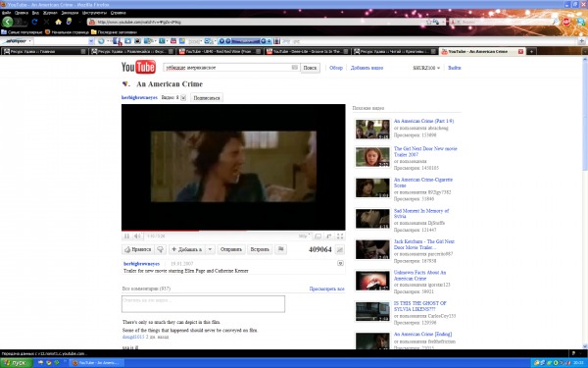The image size is (588, 368).
Task: Click the Facebook icon in the toolbar
Action: (117, 41)
